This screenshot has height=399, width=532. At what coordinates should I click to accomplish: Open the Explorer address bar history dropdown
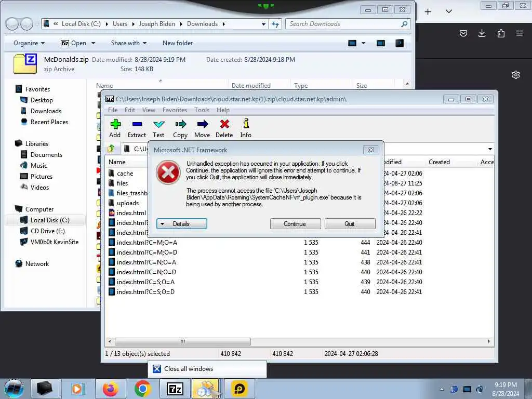[263, 24]
